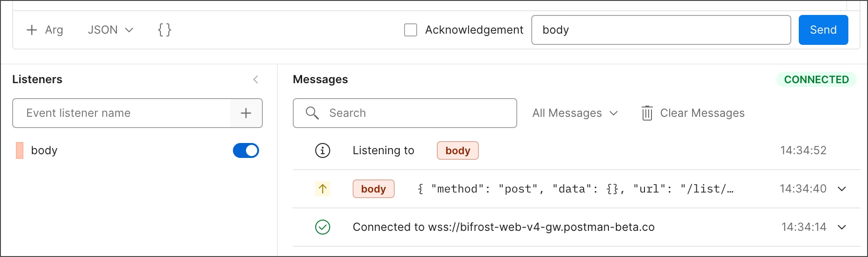Toggle off the body listener switch
Viewport: 868px width, 257px height.
click(x=246, y=150)
